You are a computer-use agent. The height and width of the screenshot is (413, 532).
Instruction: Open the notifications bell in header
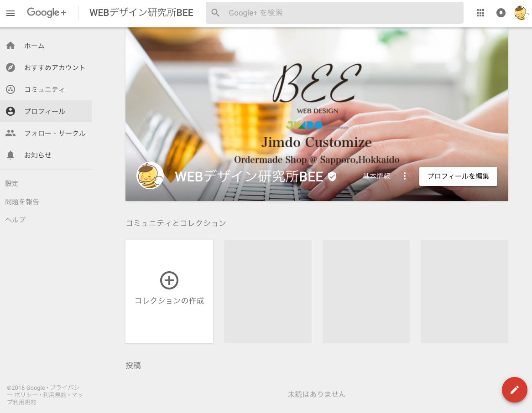(x=501, y=13)
